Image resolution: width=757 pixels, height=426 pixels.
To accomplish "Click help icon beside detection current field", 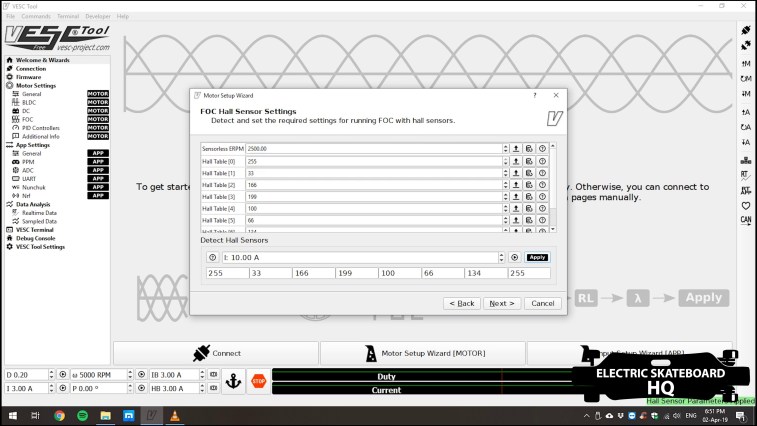I will (x=212, y=257).
